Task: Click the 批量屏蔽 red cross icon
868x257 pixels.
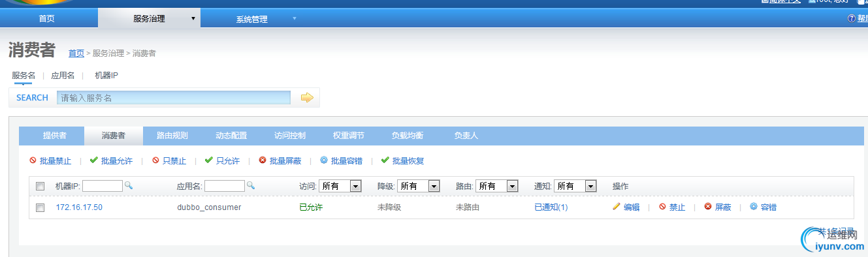Action: (263, 160)
